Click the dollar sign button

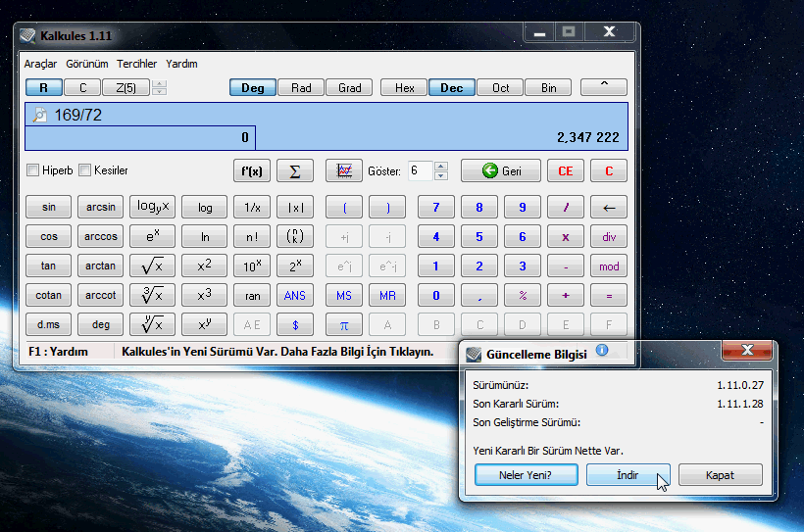(x=295, y=324)
